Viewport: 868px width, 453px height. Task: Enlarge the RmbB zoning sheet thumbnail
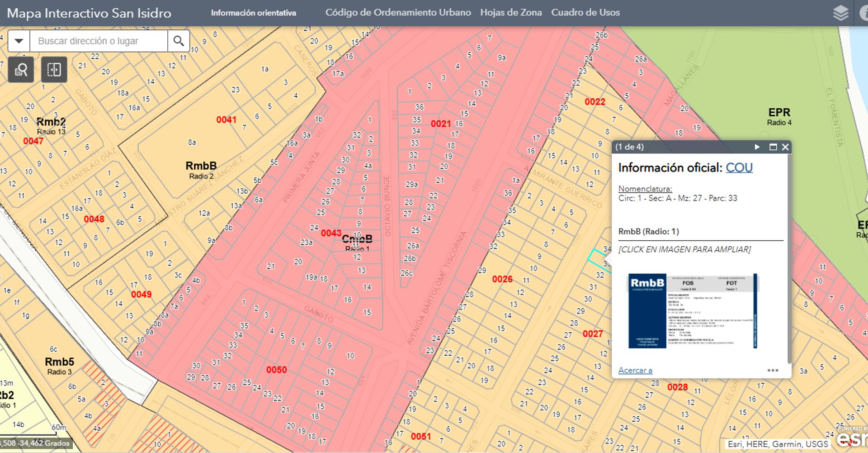(x=692, y=311)
